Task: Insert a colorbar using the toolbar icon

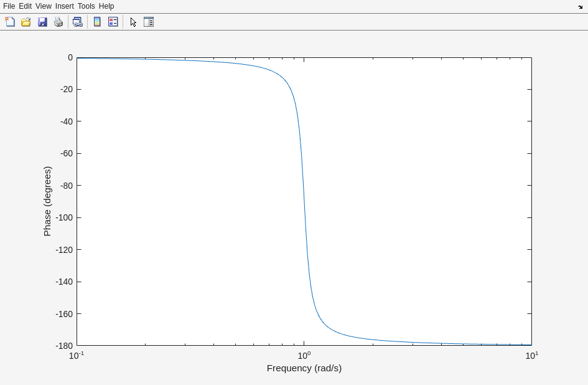Action: click(x=97, y=22)
